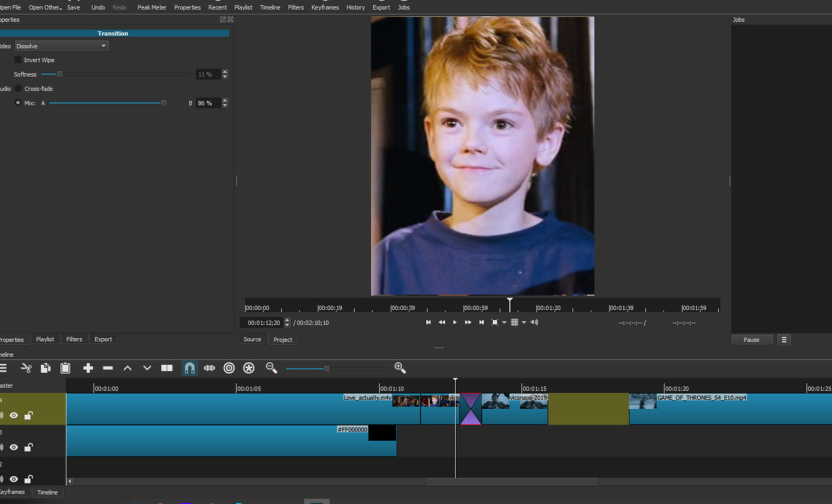Play the project preview
Viewport: 832px width, 504px height.
click(455, 323)
